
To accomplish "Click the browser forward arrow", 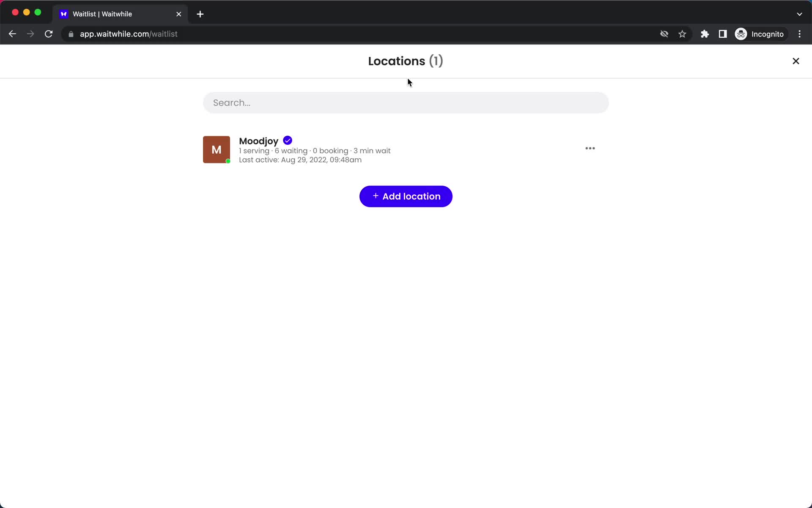I will pyautogui.click(x=30, y=34).
